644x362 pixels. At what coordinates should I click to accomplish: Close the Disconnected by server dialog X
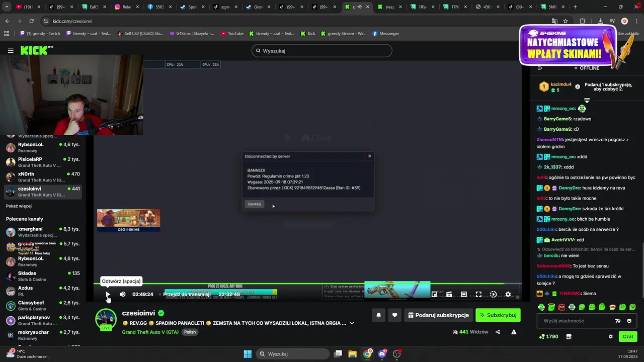tap(370, 156)
